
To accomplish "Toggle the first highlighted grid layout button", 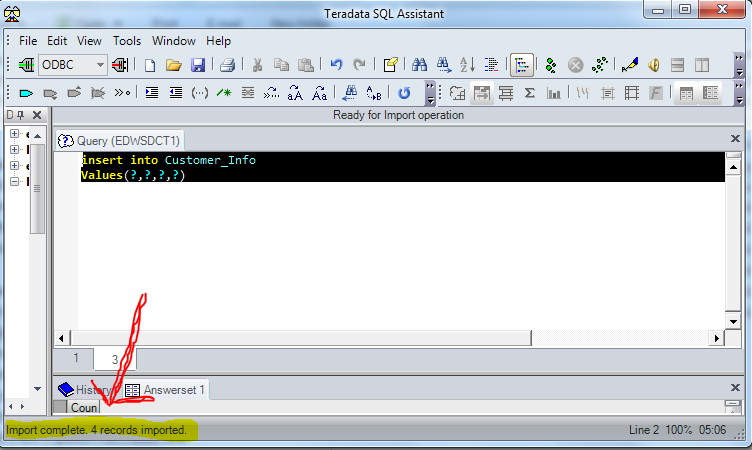I will pos(686,93).
